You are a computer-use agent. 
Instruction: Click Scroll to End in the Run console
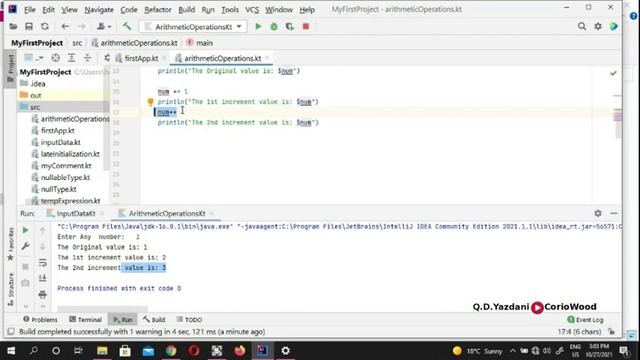42,278
